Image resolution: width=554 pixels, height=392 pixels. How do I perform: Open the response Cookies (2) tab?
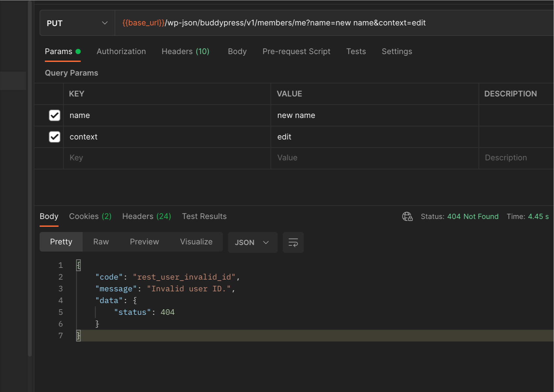click(x=90, y=216)
